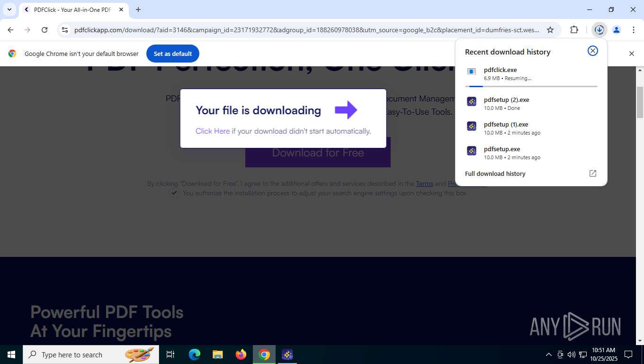This screenshot has height=364, width=644.
Task: Launch Firefox from the taskbar
Action: 241,355
